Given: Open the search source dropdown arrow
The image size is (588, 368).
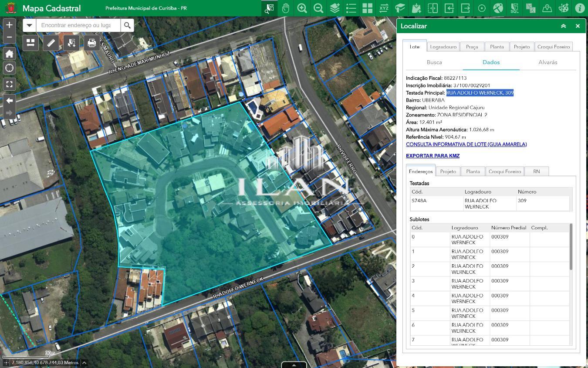Looking at the screenshot, I should [29, 25].
